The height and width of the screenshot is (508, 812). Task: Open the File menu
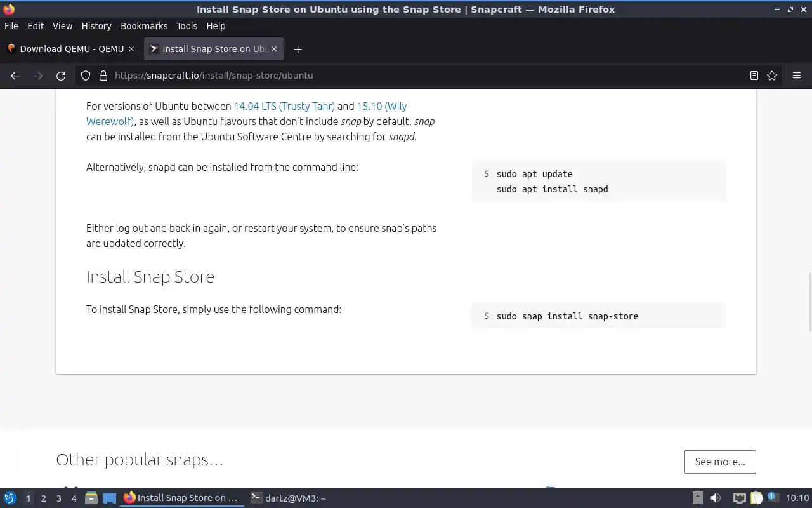tap(11, 26)
